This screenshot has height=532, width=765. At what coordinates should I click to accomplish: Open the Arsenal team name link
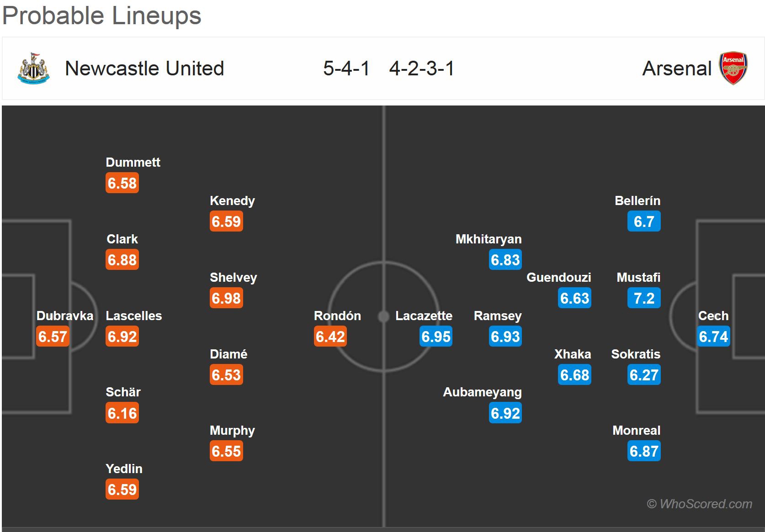(676, 68)
